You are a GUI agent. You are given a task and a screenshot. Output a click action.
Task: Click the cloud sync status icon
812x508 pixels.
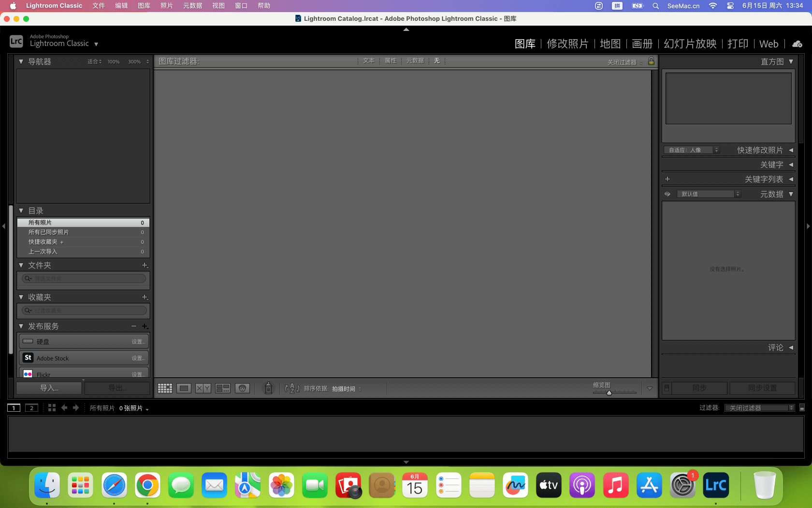click(x=797, y=44)
